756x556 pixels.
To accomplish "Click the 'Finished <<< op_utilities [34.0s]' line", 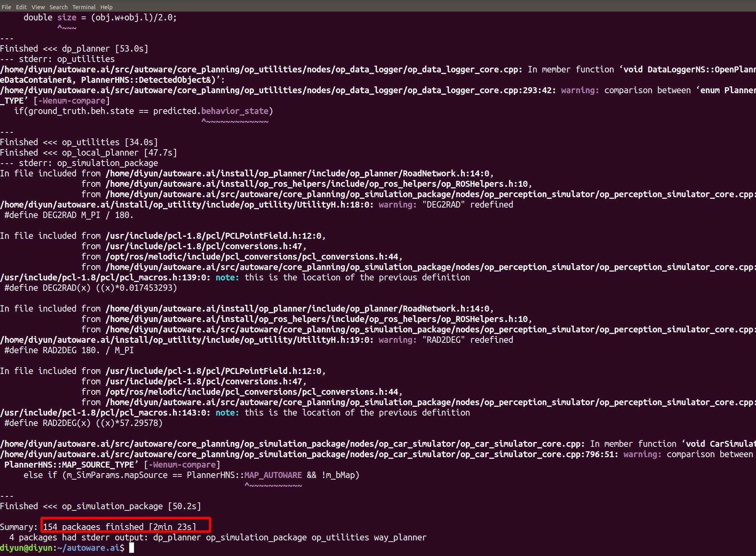I will [79, 142].
